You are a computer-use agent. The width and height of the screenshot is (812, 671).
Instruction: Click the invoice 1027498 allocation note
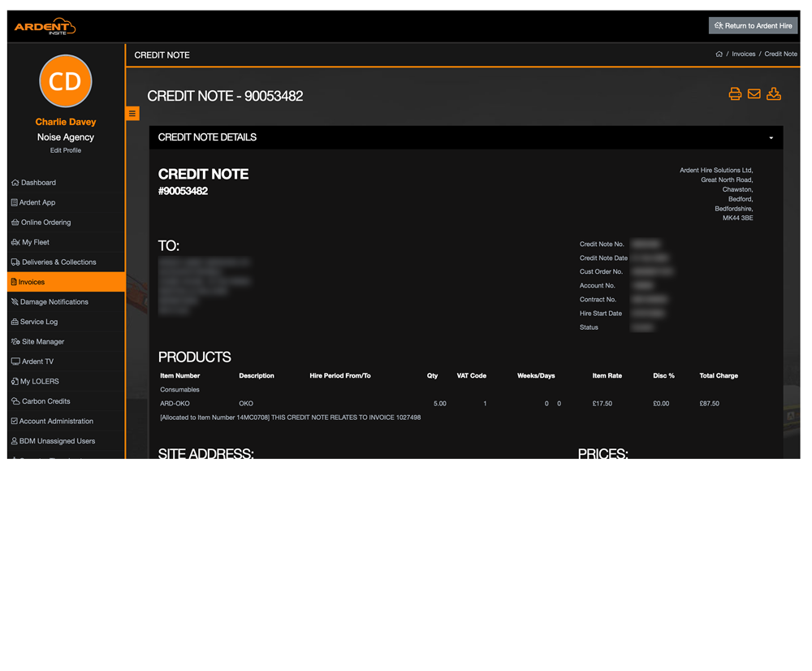(x=291, y=418)
